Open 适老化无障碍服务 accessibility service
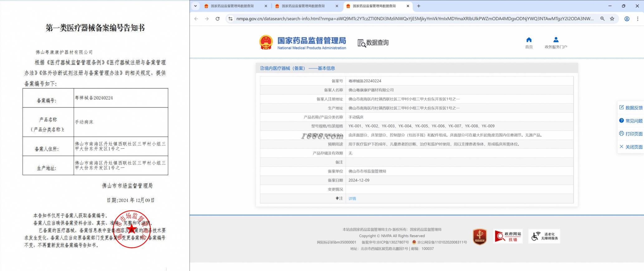This screenshot has width=644, height=271. coord(544,236)
